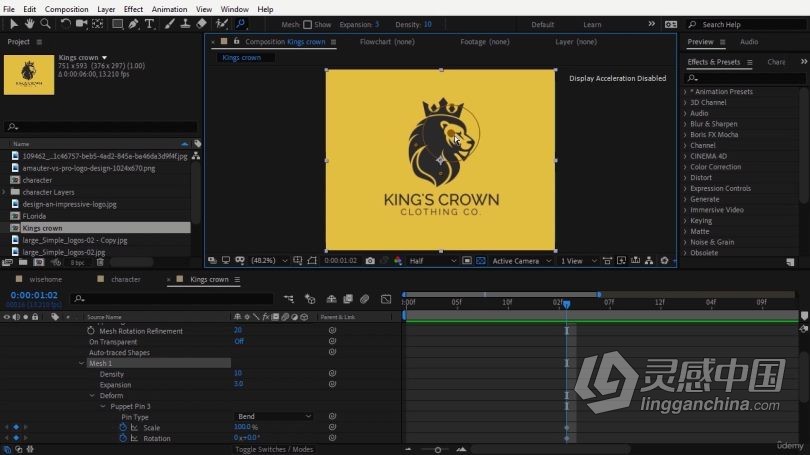This screenshot has width=810, height=455.
Task: Select the Hand tool
Action: click(x=29, y=24)
